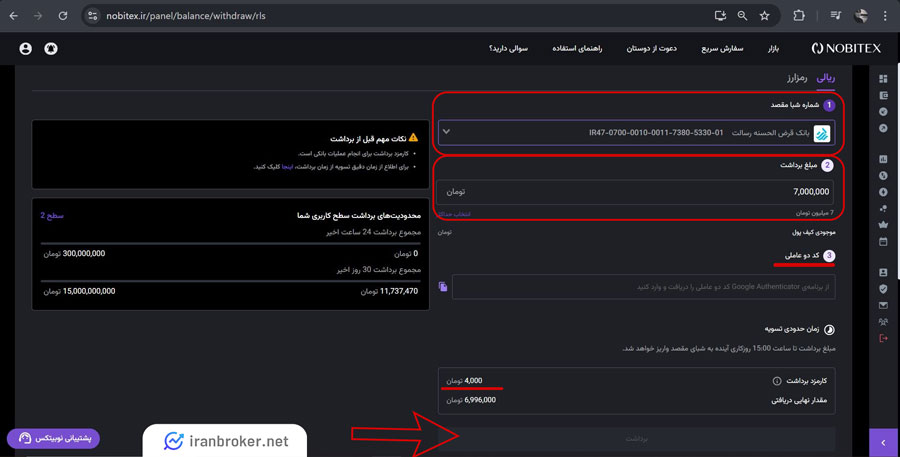Go back to the previous page
Image resolution: width=900 pixels, height=457 pixels.
coord(14,16)
